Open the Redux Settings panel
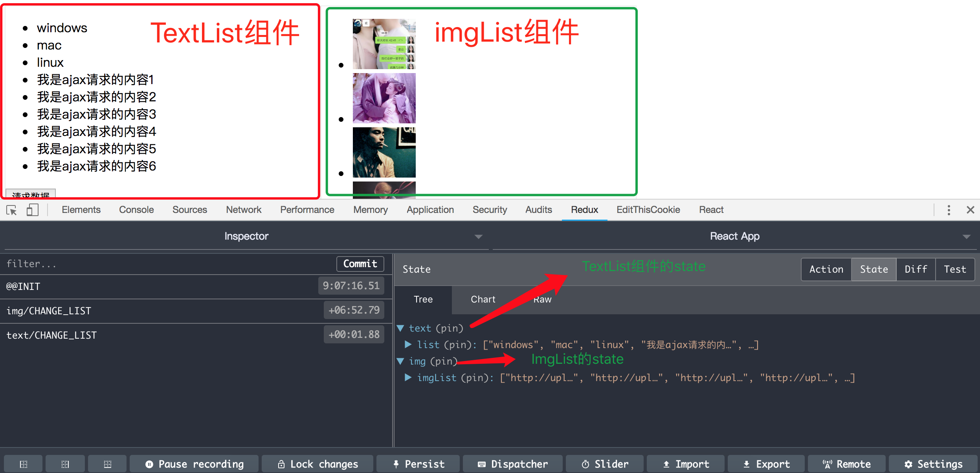 click(933, 464)
